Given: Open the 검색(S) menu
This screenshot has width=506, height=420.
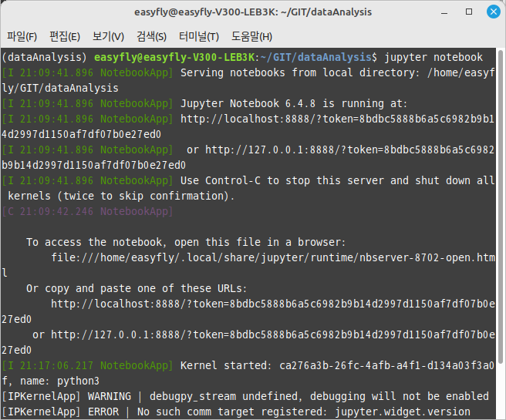Looking at the screenshot, I should click(x=151, y=36).
